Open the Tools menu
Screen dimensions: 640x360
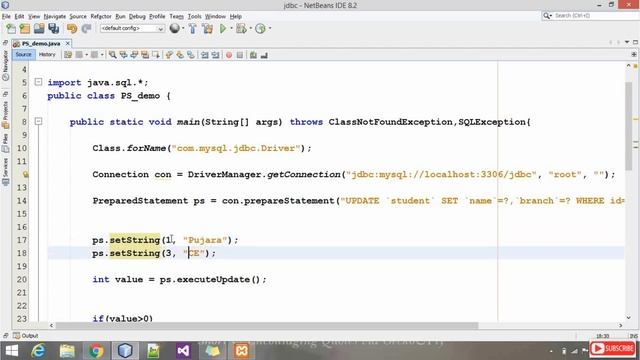click(194, 16)
